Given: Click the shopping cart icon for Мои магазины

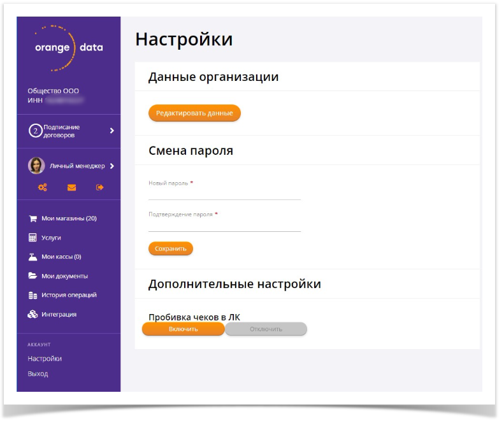Looking at the screenshot, I should pos(32,219).
